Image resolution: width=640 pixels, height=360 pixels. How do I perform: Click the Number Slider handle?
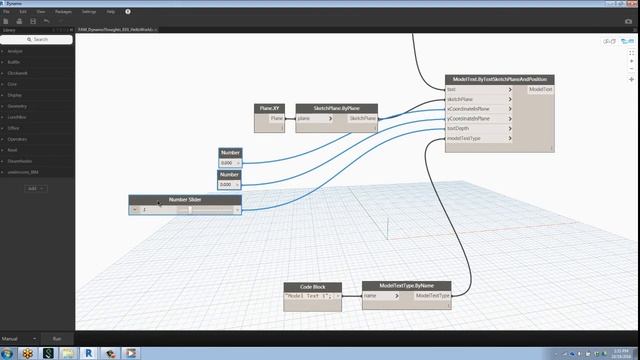tap(190, 210)
